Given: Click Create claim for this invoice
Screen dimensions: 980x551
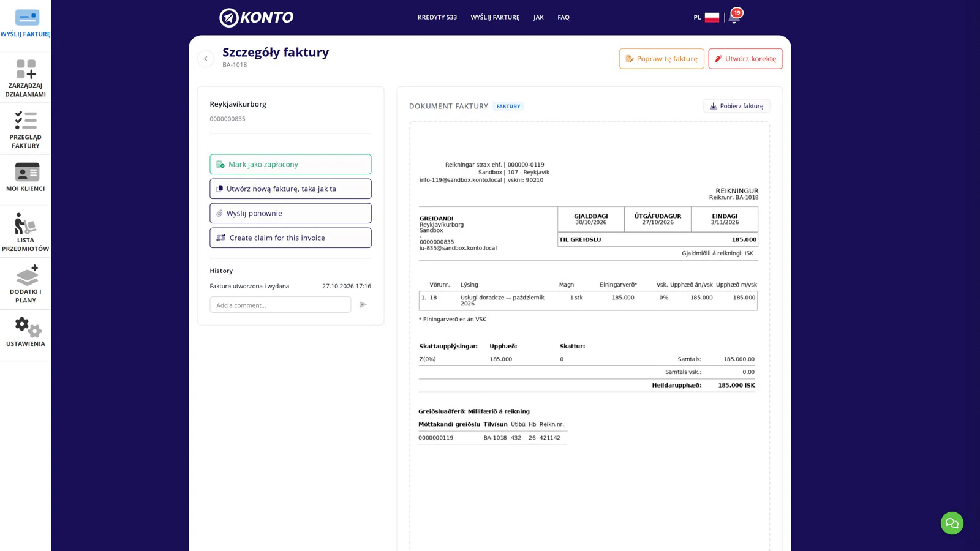Looking at the screenshot, I should click(290, 238).
